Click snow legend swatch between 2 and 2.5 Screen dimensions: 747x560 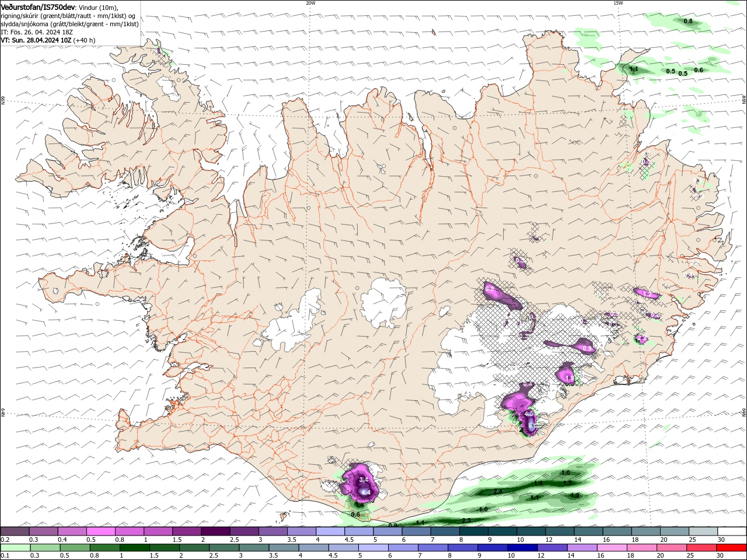click(215, 531)
